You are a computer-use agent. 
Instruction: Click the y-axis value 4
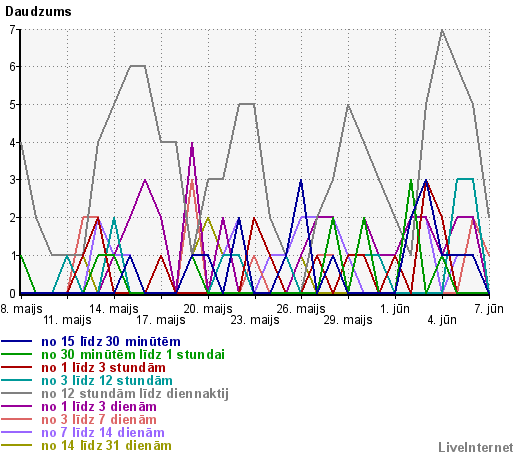click(x=12, y=143)
